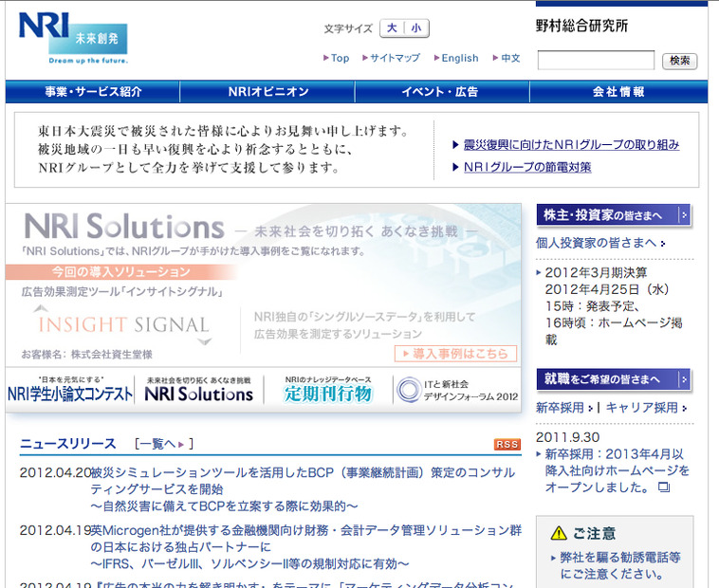
Task: Click the NRI Solutions banner heading
Action: [124, 227]
